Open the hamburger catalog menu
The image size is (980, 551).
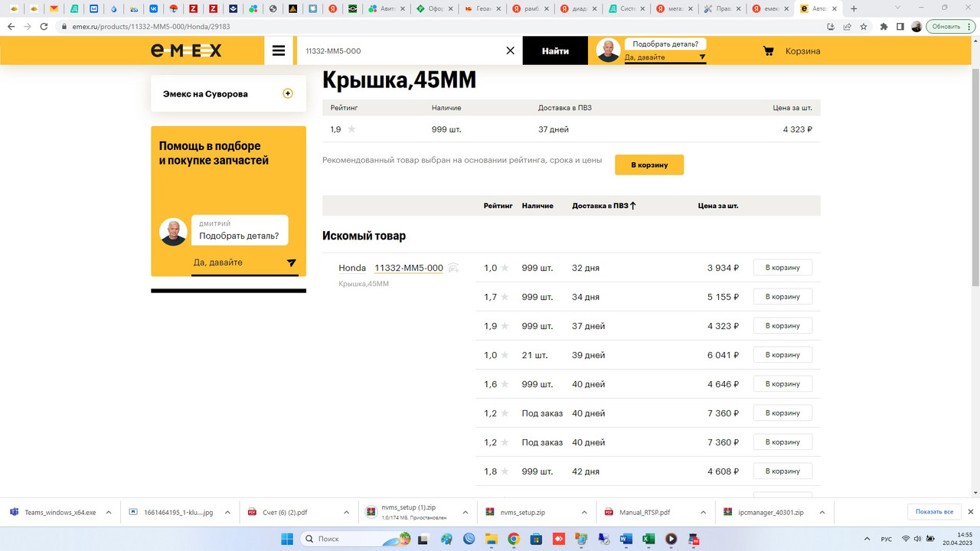point(279,51)
